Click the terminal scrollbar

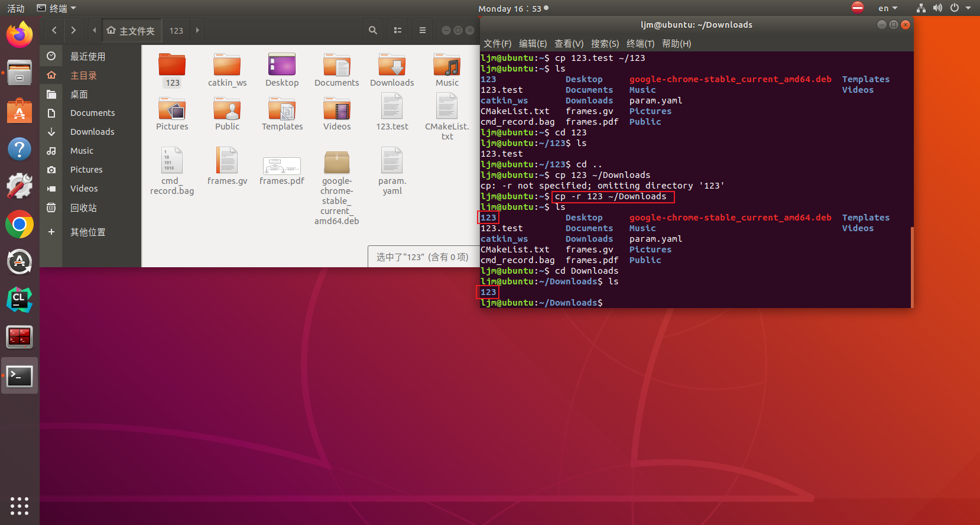912,266
